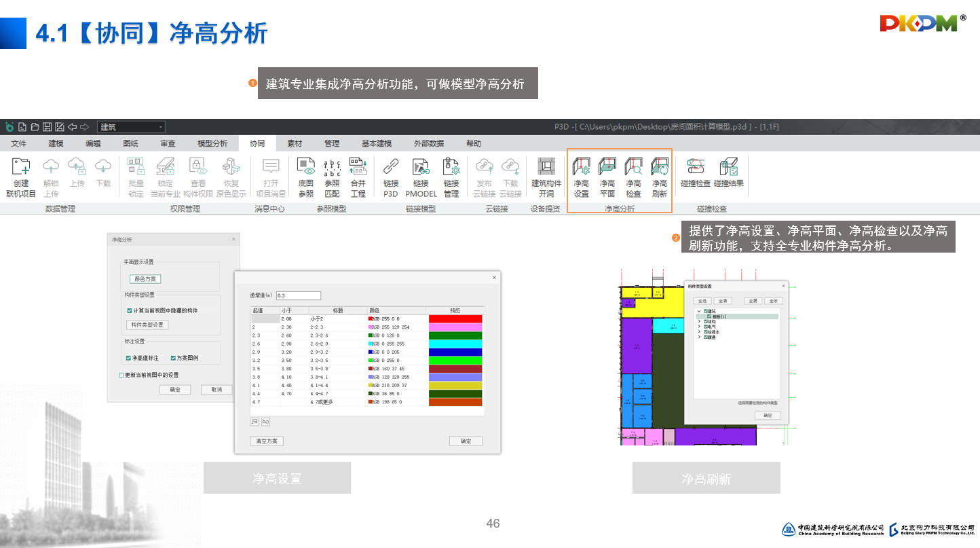The height and width of the screenshot is (548, 980).
Task: Open the 文件 menu tab
Action: [19, 143]
